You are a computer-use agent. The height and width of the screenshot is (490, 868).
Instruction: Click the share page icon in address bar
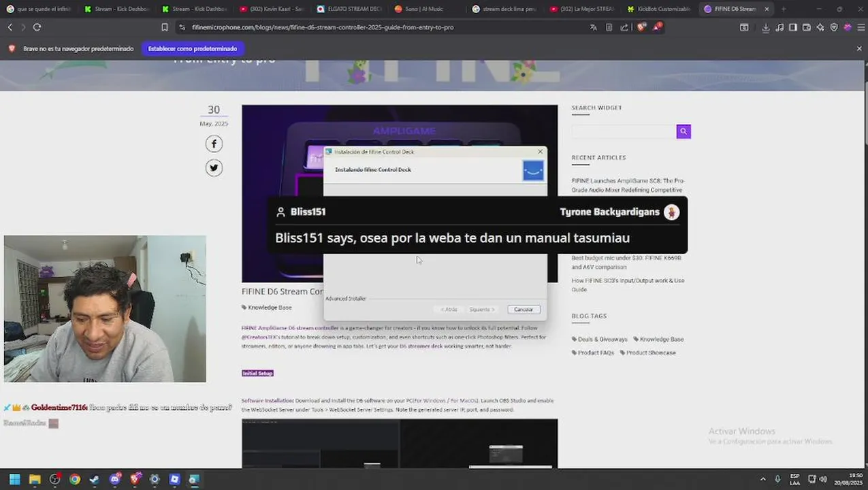click(624, 27)
